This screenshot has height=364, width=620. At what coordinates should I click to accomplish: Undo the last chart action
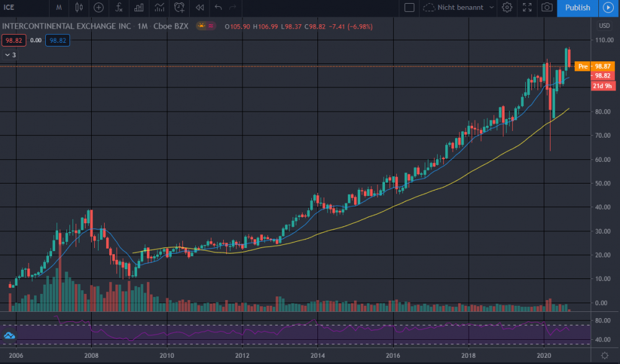pyautogui.click(x=218, y=7)
